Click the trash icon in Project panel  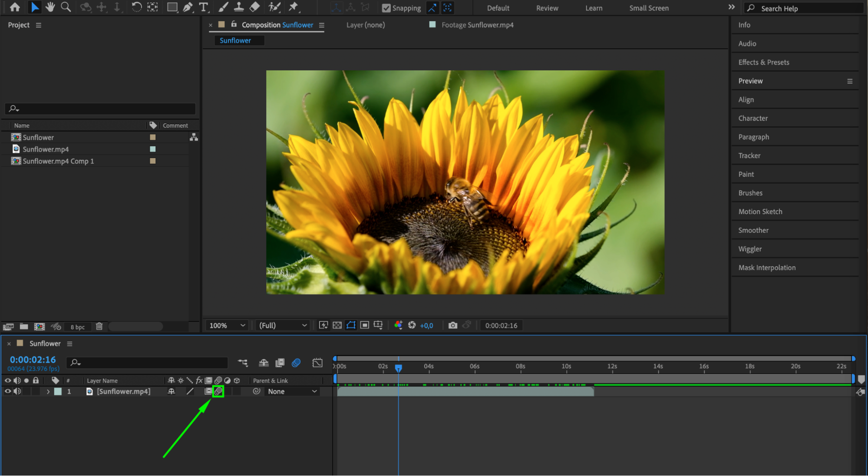pos(99,326)
